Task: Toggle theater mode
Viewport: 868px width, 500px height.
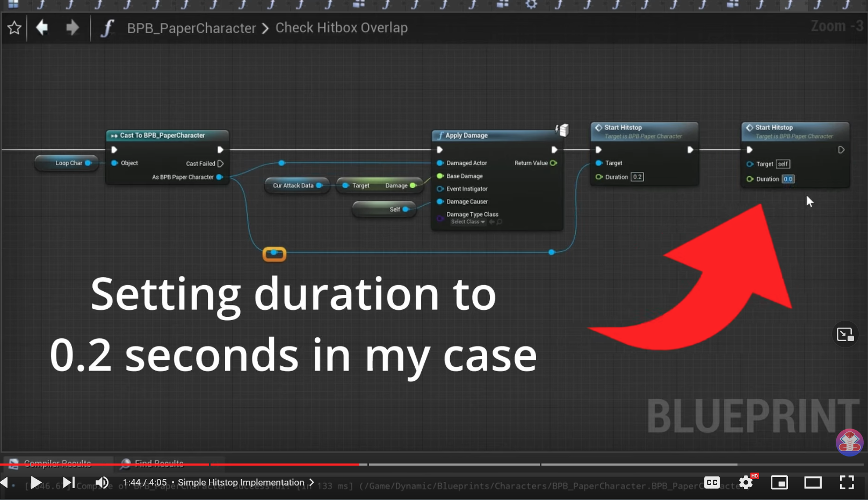Action: pos(813,482)
